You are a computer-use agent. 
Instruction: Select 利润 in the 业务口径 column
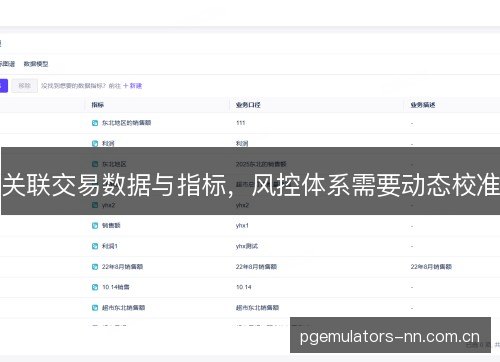tap(242, 144)
